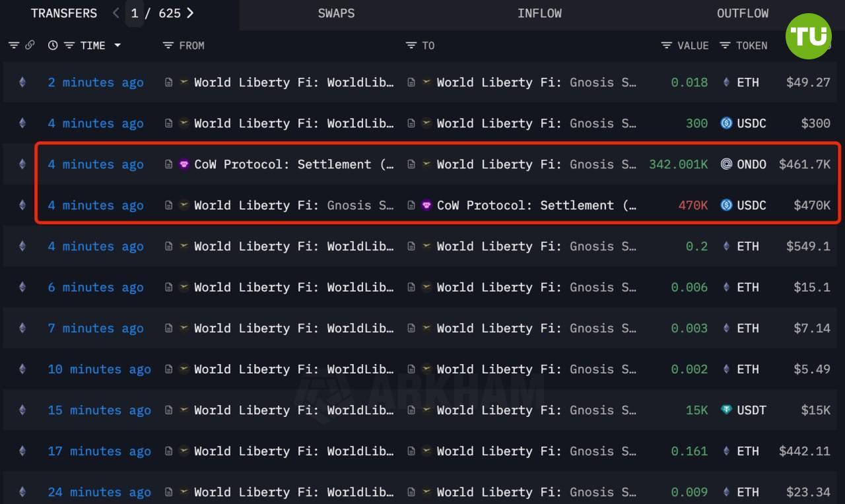Open the '6 minutes ago' transaction link

click(96, 287)
